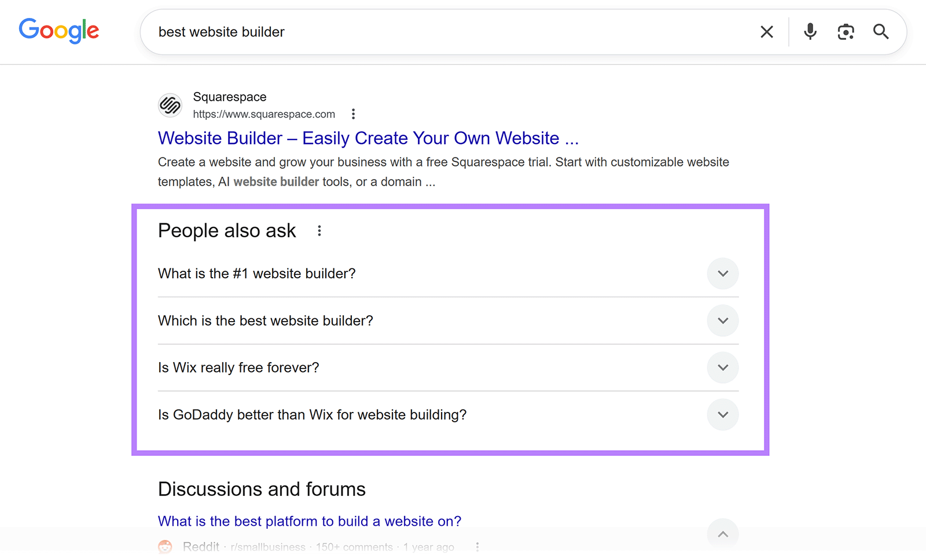The height and width of the screenshot is (560, 926).
Task: Open Google Lens camera search
Action: click(846, 32)
